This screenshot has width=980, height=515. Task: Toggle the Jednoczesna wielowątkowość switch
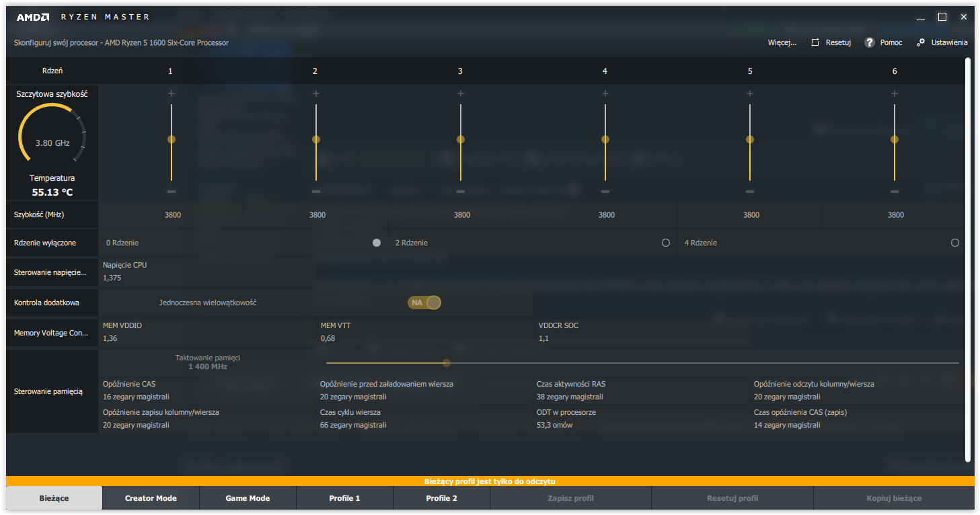click(x=424, y=303)
